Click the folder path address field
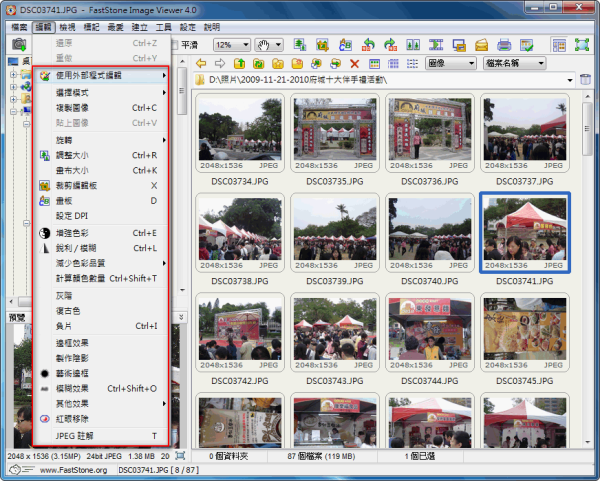This screenshot has height=481, width=600. [380, 80]
